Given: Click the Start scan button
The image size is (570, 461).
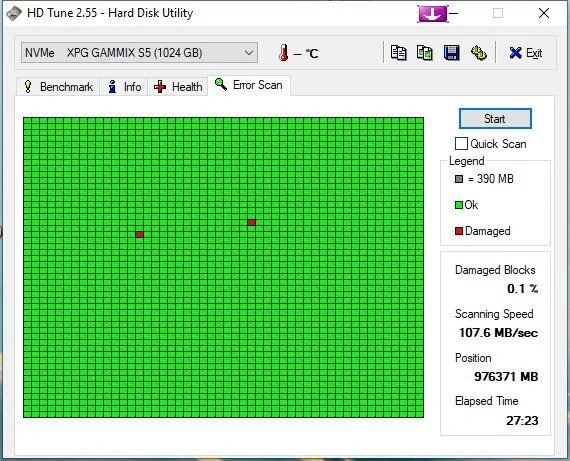Looking at the screenshot, I should (x=495, y=119).
